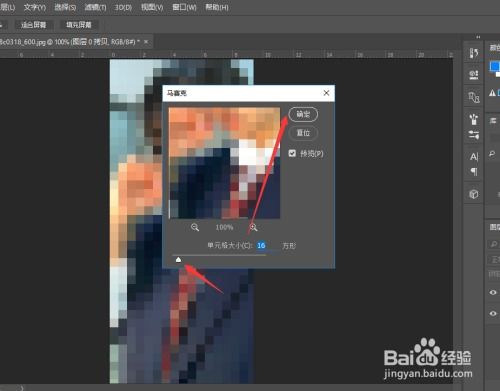Close the 马赛克 dialog with X

point(326,93)
